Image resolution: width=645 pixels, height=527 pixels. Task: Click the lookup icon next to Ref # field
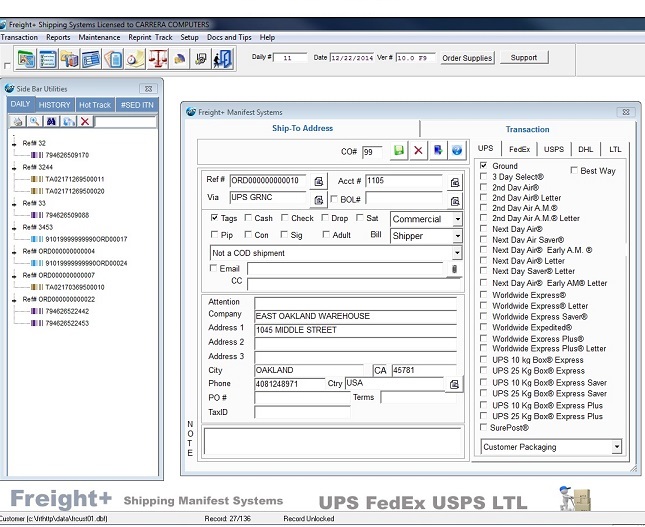[318, 181]
